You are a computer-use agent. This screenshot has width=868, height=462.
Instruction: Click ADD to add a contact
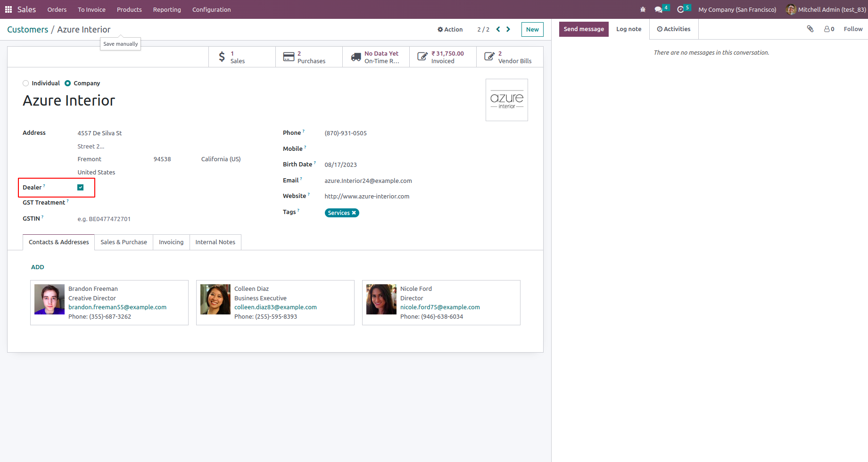pyautogui.click(x=38, y=267)
